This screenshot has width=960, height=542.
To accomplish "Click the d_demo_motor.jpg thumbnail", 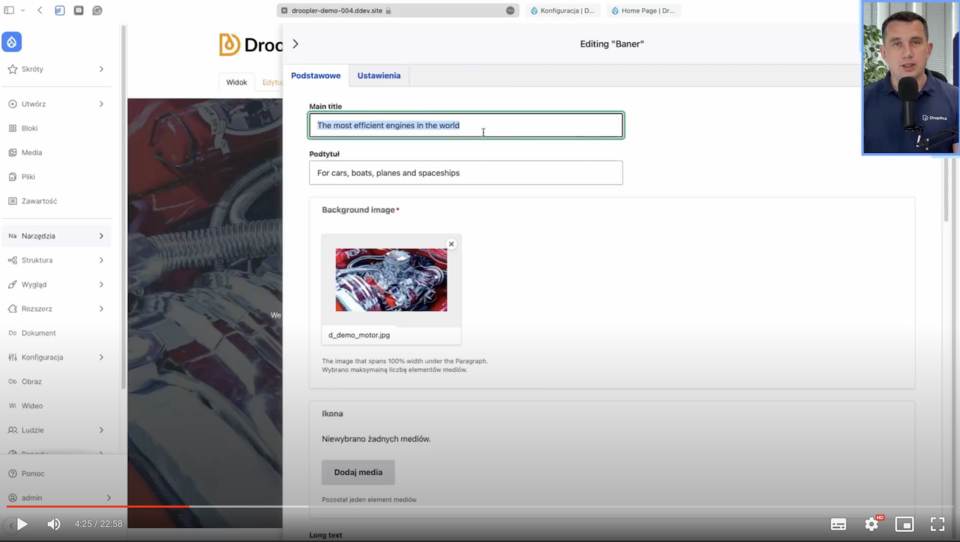I will coord(391,280).
